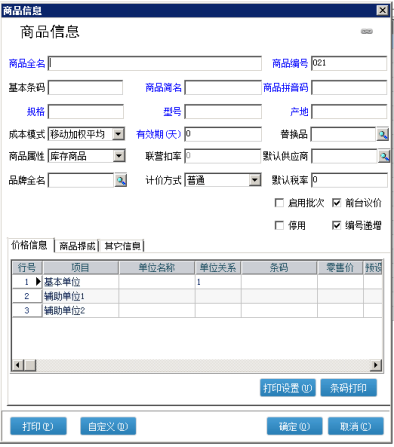Click the table's scroll left arrow
This screenshot has width=394, height=447.
[18, 365]
